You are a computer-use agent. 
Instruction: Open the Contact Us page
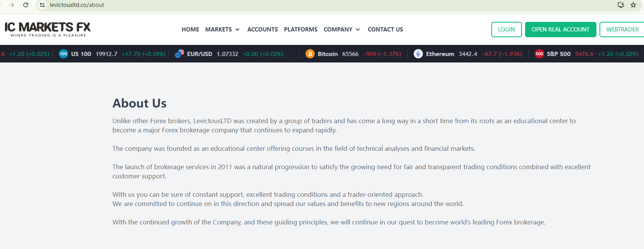tap(385, 30)
